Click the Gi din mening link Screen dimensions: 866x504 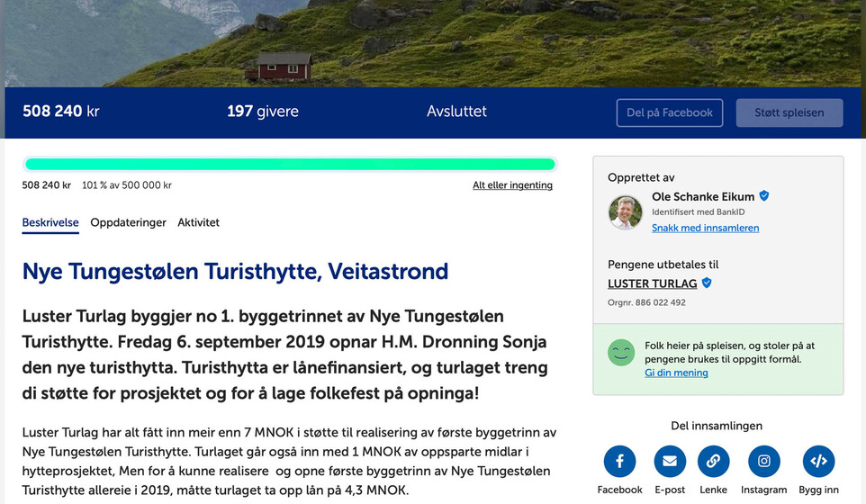pyautogui.click(x=676, y=373)
